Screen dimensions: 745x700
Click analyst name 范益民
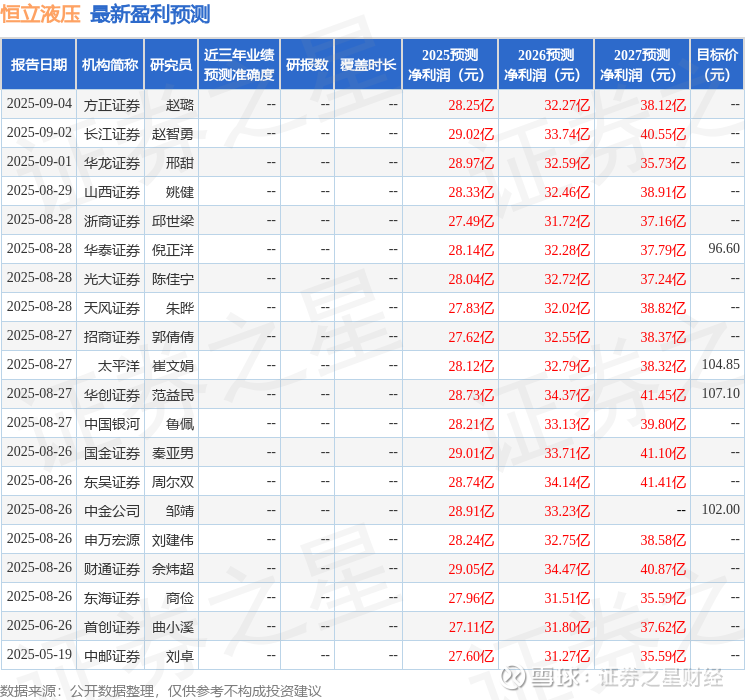[x=172, y=395]
